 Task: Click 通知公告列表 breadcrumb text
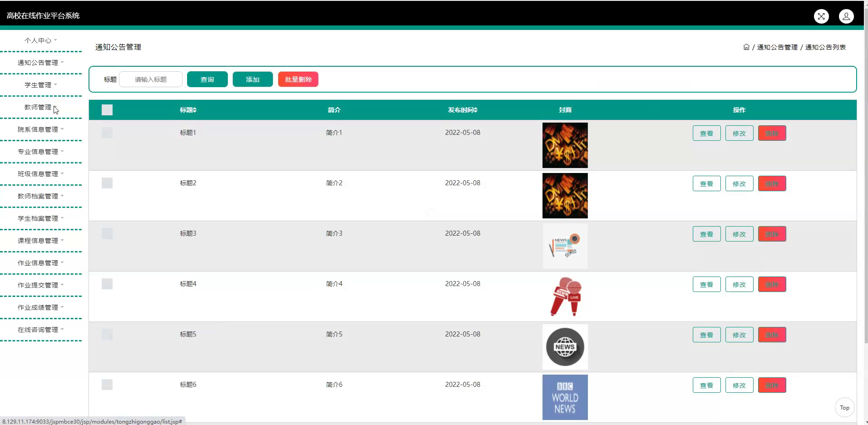825,47
